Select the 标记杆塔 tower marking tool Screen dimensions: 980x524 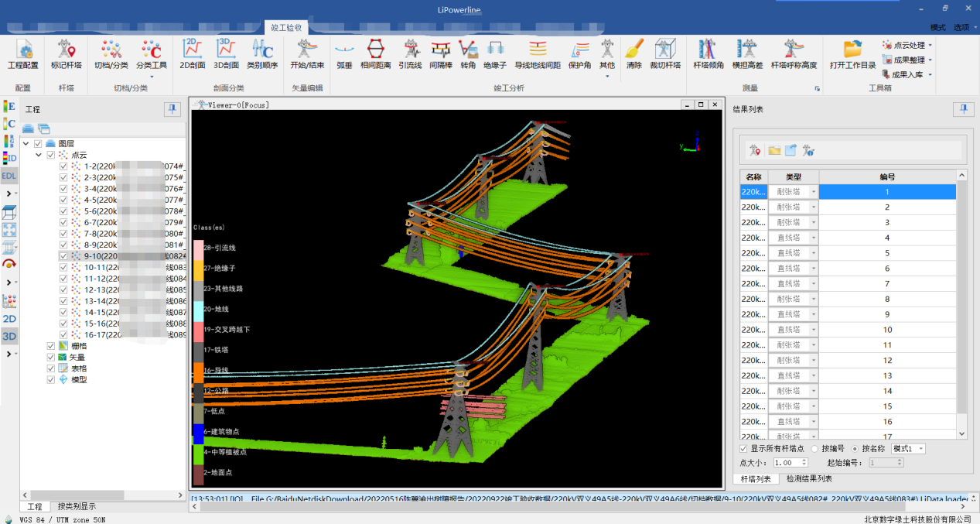point(67,54)
